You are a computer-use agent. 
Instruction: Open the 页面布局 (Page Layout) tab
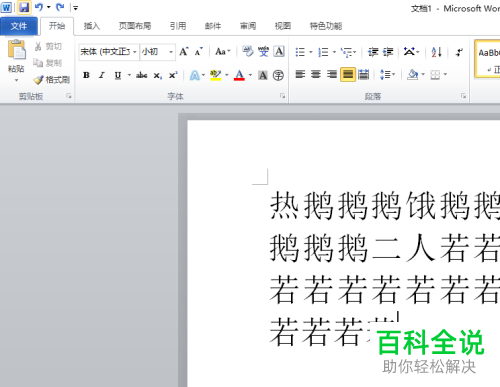pyautogui.click(x=135, y=26)
